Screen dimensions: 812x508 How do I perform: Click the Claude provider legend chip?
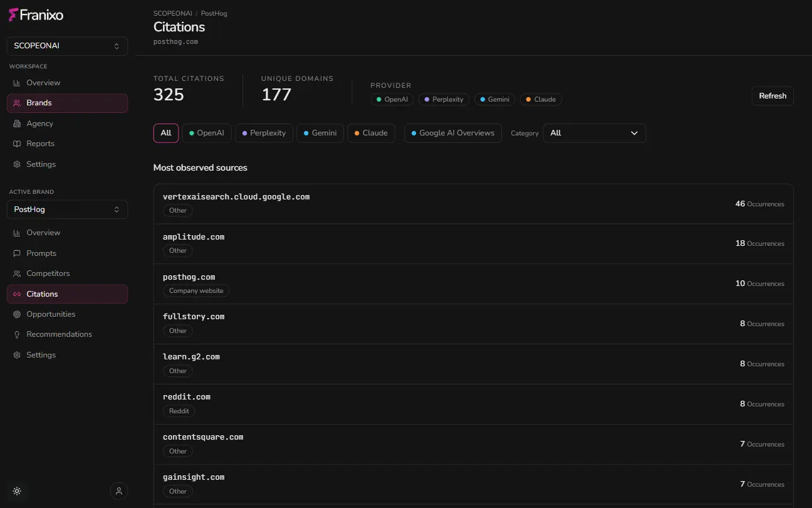coord(541,99)
